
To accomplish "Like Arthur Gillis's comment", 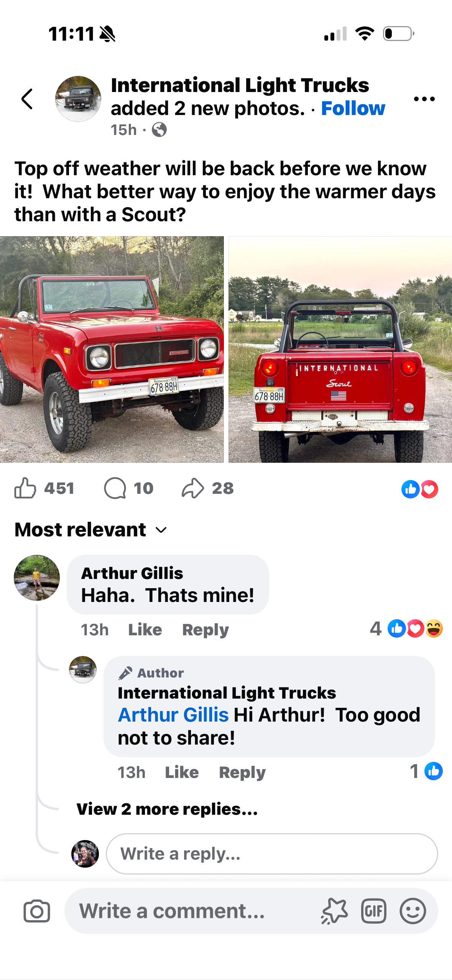I will click(x=145, y=630).
